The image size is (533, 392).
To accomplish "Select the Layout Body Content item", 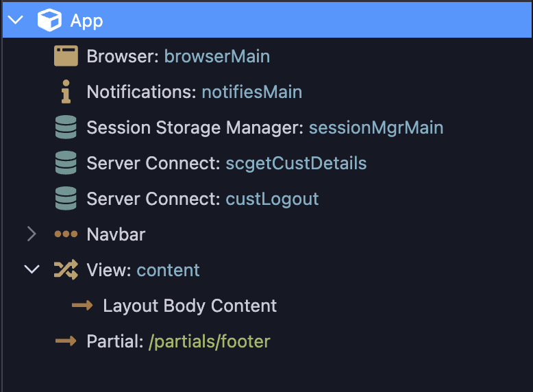I will pyautogui.click(x=190, y=306).
